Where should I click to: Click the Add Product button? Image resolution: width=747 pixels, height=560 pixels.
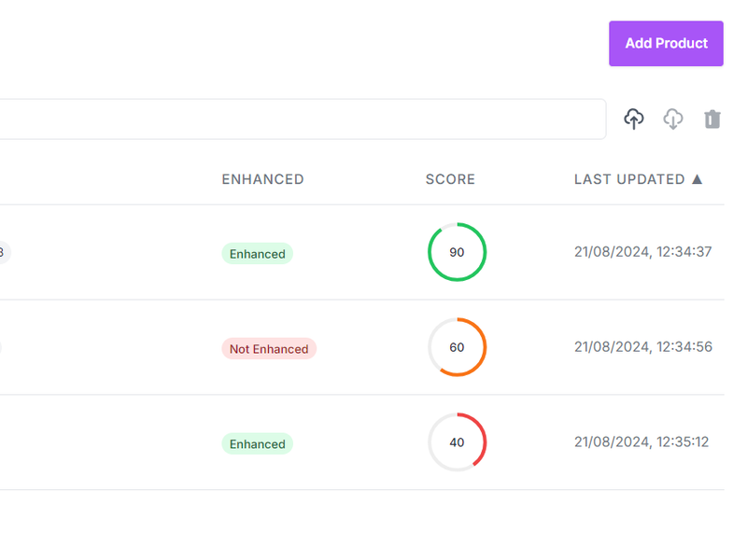coord(666,44)
